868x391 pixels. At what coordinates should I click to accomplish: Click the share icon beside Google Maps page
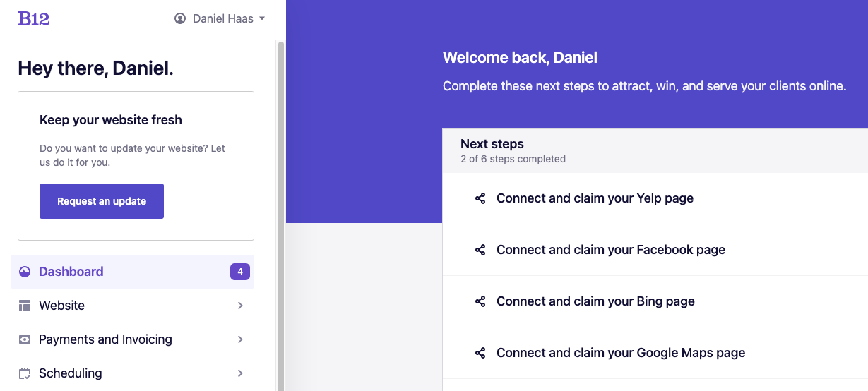pos(480,353)
